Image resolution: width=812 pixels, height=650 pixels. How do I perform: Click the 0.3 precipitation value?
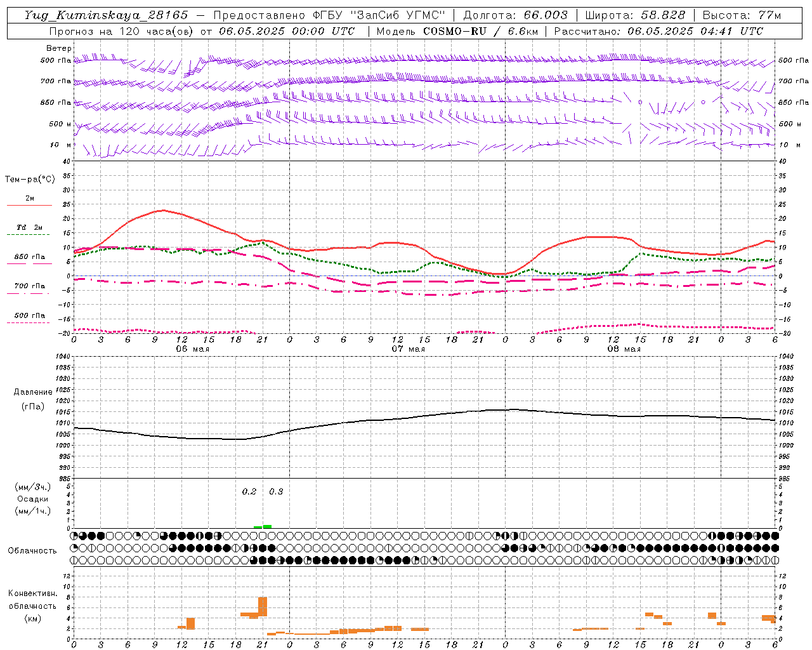click(x=276, y=491)
